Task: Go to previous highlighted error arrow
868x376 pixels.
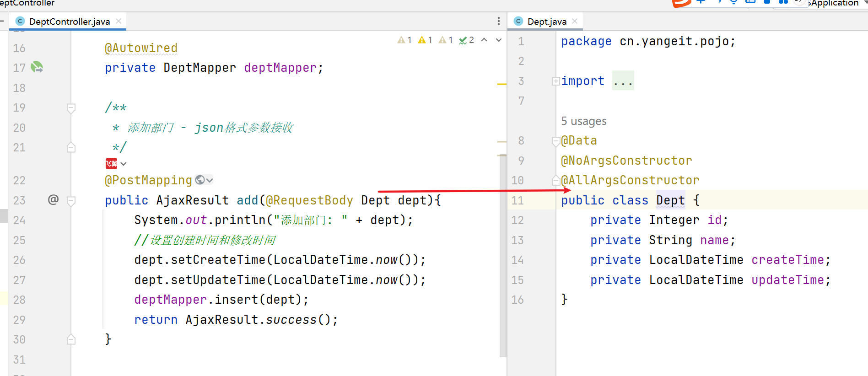Action: (484, 40)
